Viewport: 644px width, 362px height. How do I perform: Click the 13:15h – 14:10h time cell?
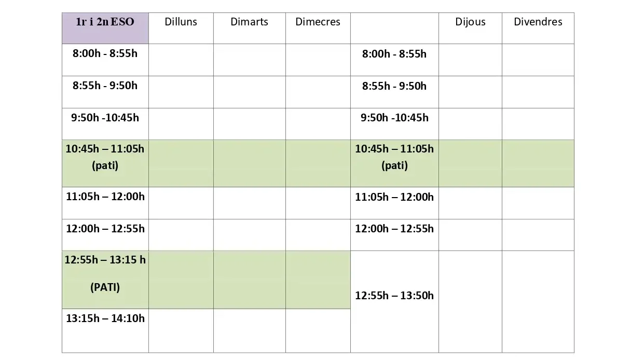tap(105, 331)
